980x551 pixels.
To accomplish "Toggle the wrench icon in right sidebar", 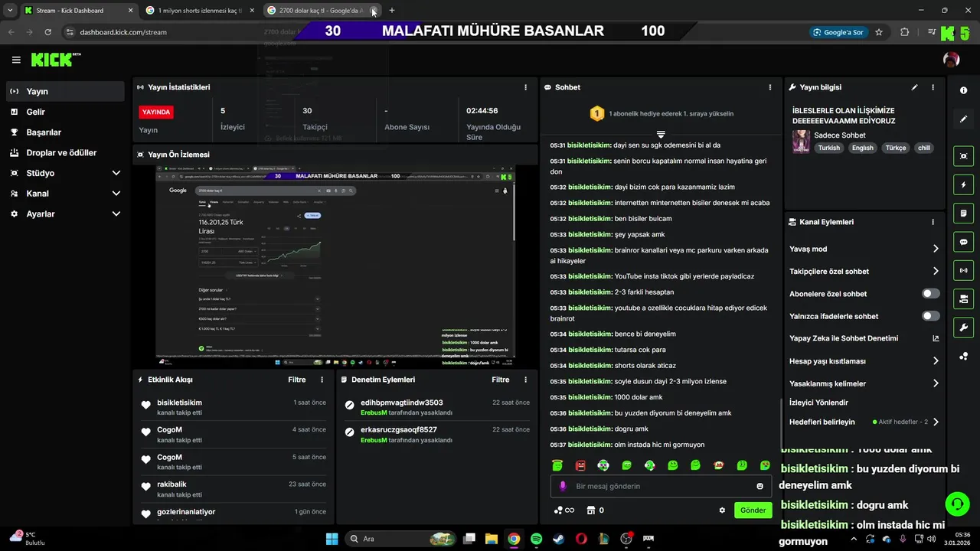I will [x=963, y=328].
